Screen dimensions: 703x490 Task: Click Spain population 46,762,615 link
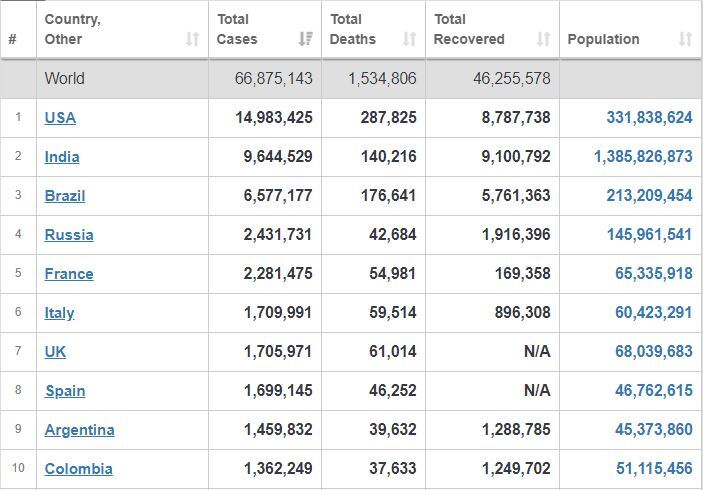[x=654, y=390]
